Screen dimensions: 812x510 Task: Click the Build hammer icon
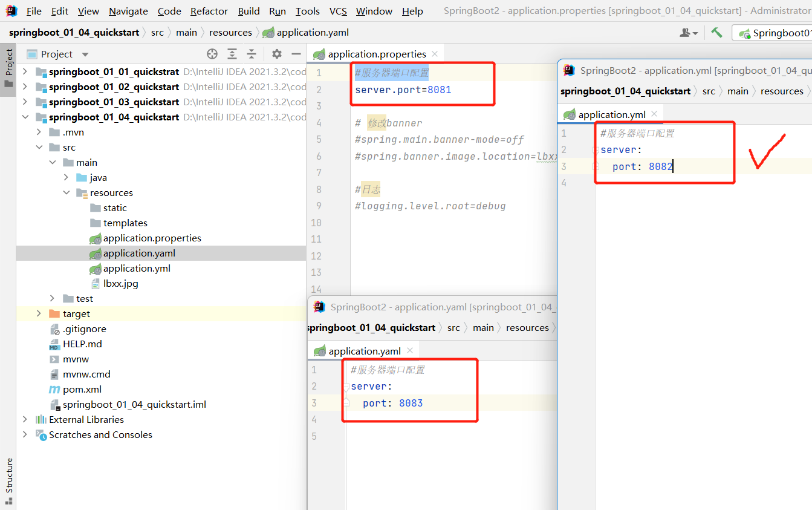[x=717, y=32]
